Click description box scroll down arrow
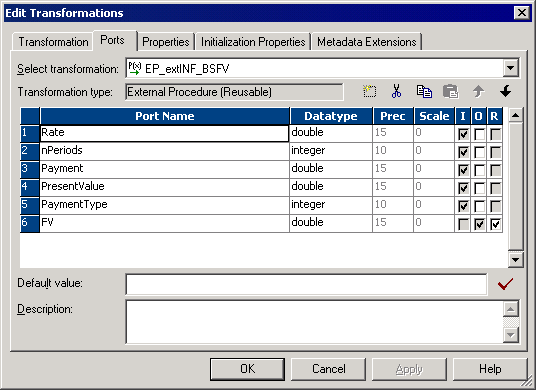This screenshot has width=536, height=390. [511, 335]
